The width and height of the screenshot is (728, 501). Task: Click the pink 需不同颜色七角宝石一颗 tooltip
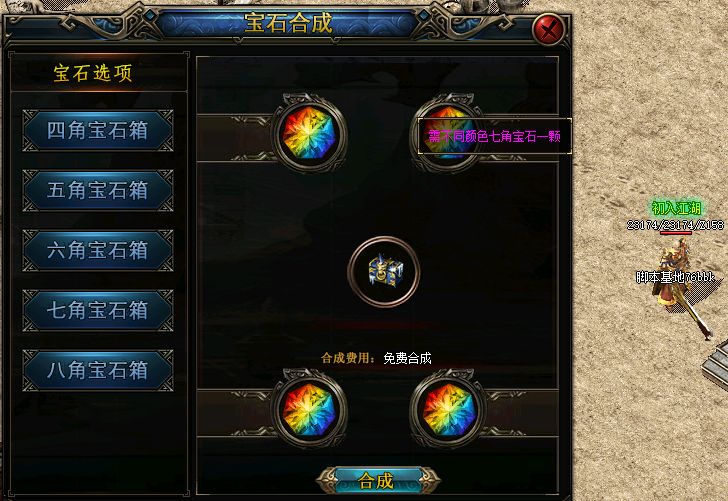pyautogui.click(x=495, y=136)
